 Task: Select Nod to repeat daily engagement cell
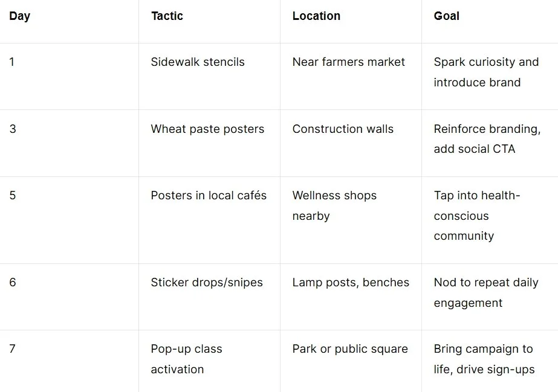485,292
